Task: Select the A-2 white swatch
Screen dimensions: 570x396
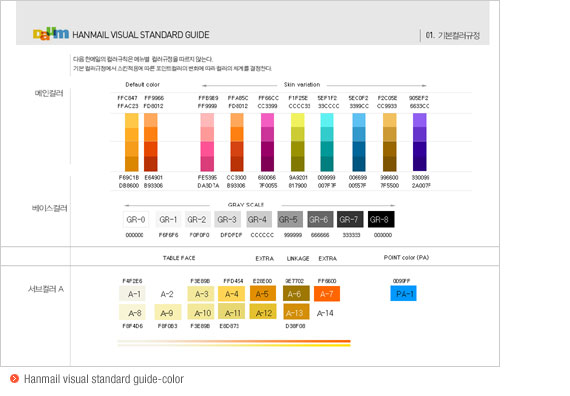Action: (167, 294)
